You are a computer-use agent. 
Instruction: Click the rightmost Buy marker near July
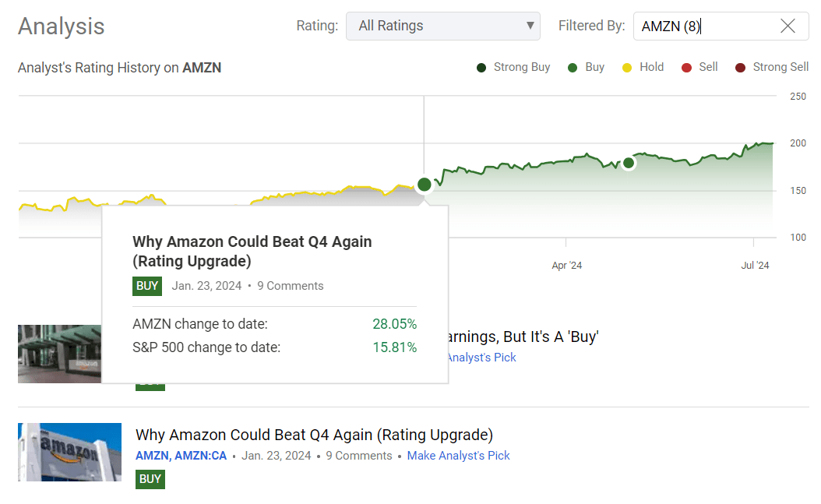pyautogui.click(x=628, y=164)
